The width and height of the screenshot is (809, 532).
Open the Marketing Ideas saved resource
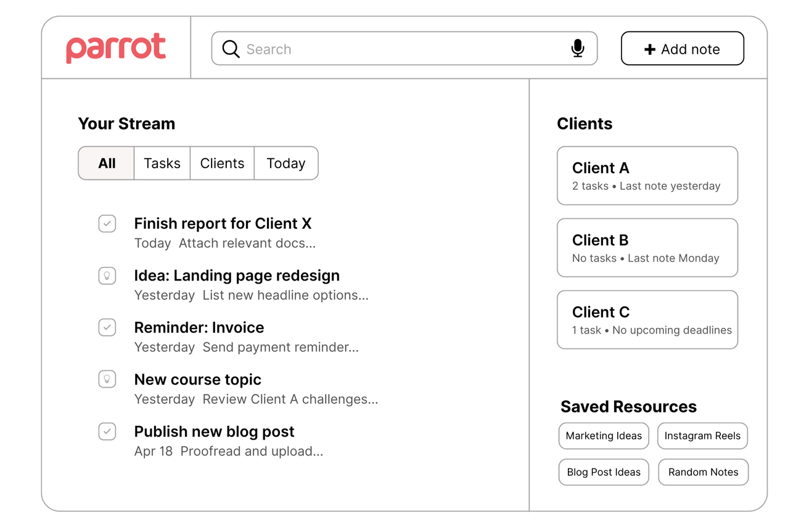(604, 436)
